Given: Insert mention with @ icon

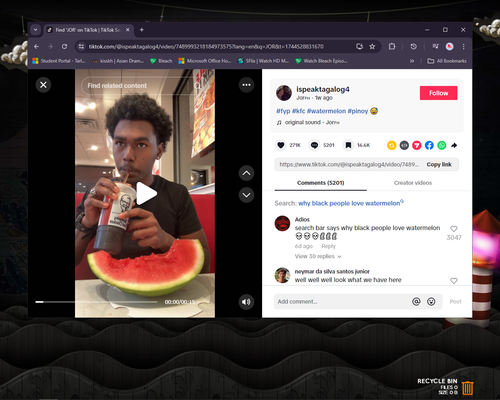Looking at the screenshot, I should point(416,302).
